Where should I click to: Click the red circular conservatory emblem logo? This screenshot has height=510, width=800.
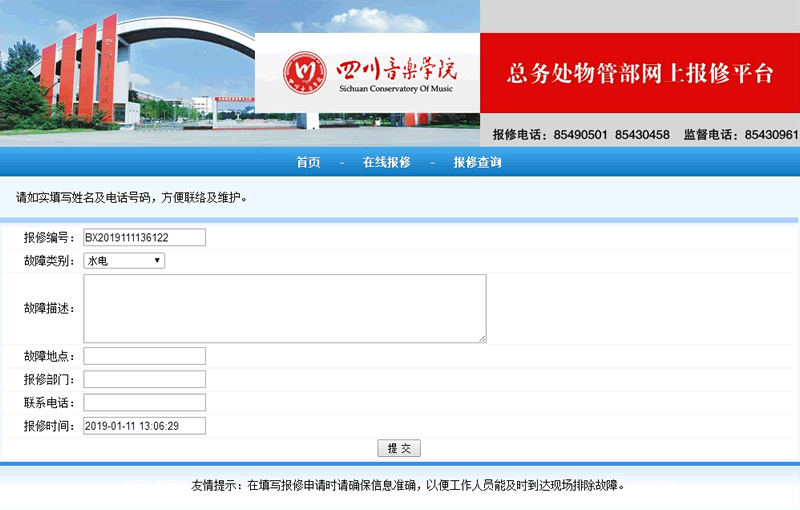tap(305, 72)
